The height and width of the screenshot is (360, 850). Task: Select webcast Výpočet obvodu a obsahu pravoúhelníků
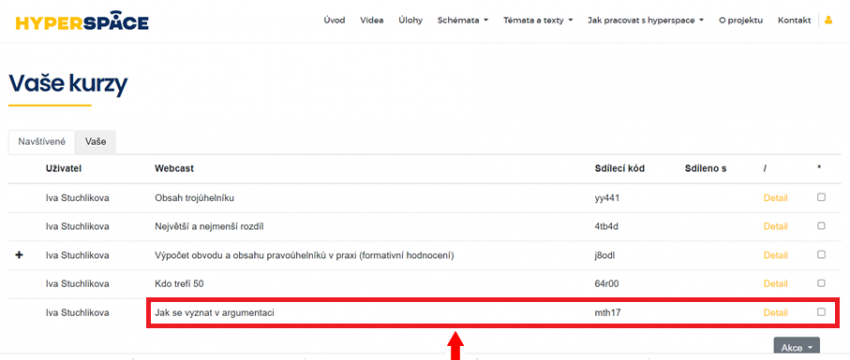[304, 255]
